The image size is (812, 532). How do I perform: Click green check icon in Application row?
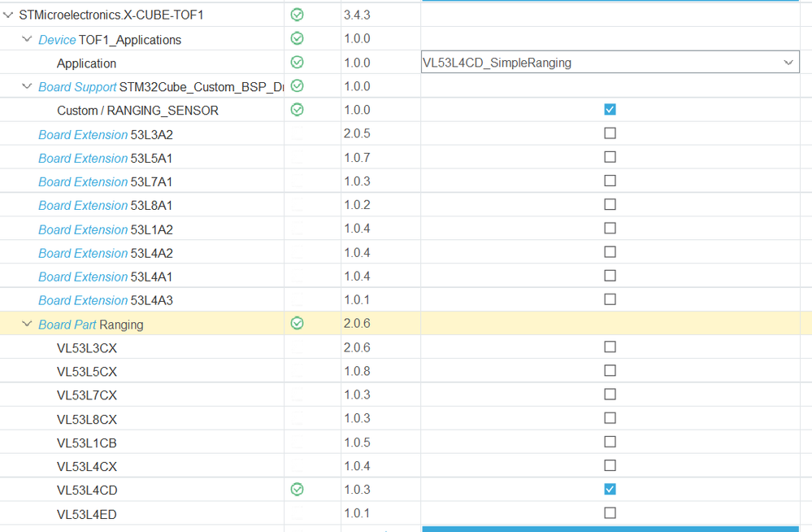tap(297, 63)
